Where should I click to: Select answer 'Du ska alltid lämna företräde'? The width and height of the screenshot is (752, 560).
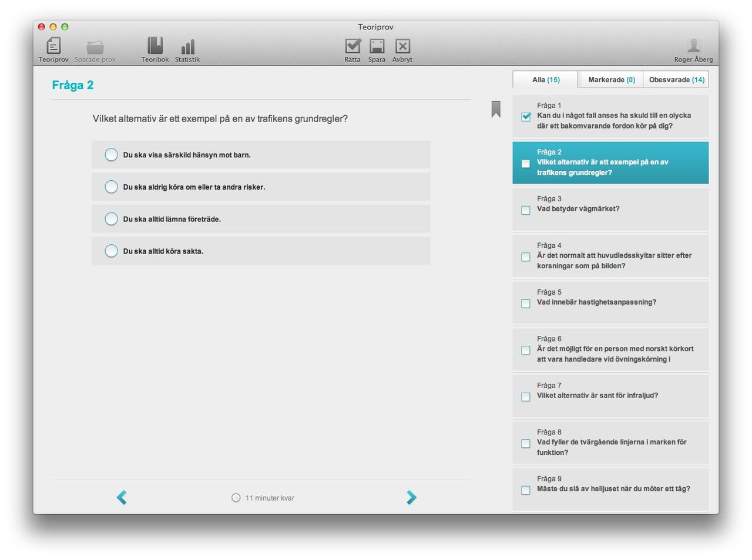pyautogui.click(x=111, y=219)
